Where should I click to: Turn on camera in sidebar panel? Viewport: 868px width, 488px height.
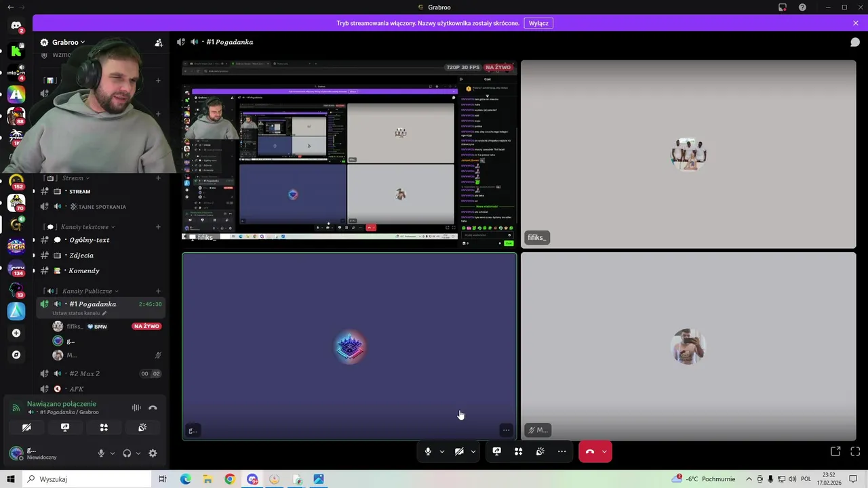click(26, 428)
